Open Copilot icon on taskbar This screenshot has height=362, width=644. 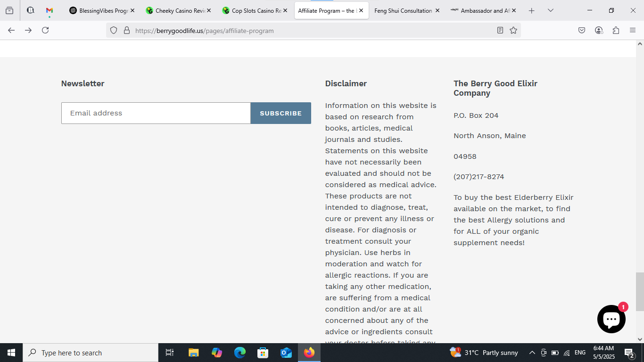click(x=216, y=353)
